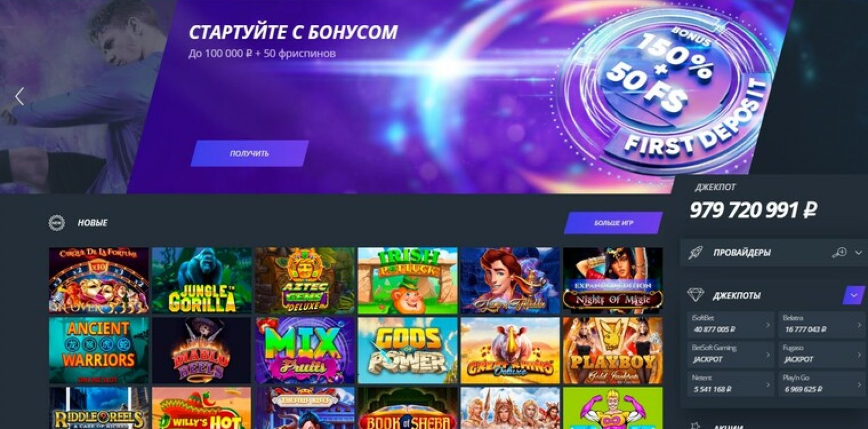Open the Netent jackpot row
This screenshot has height=429, width=868.
(x=730, y=384)
